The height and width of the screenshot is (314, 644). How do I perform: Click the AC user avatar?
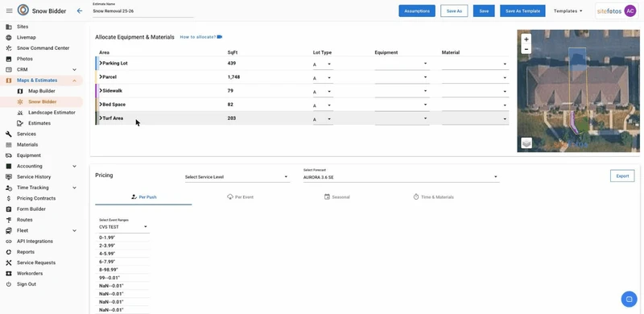point(630,11)
